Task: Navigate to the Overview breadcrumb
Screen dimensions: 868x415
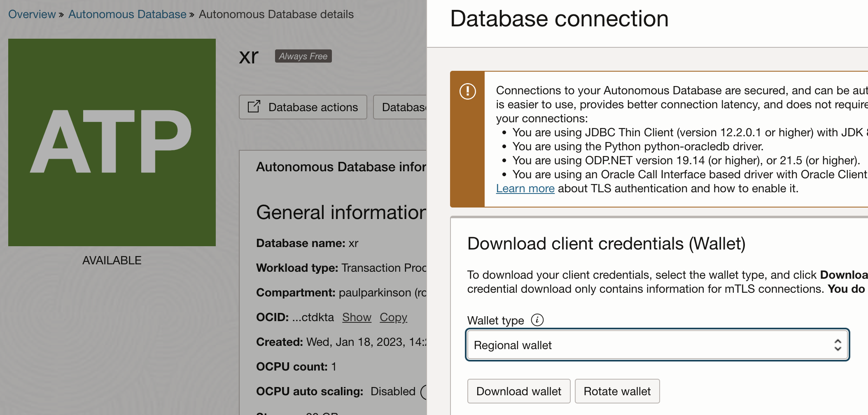Action: [x=32, y=14]
